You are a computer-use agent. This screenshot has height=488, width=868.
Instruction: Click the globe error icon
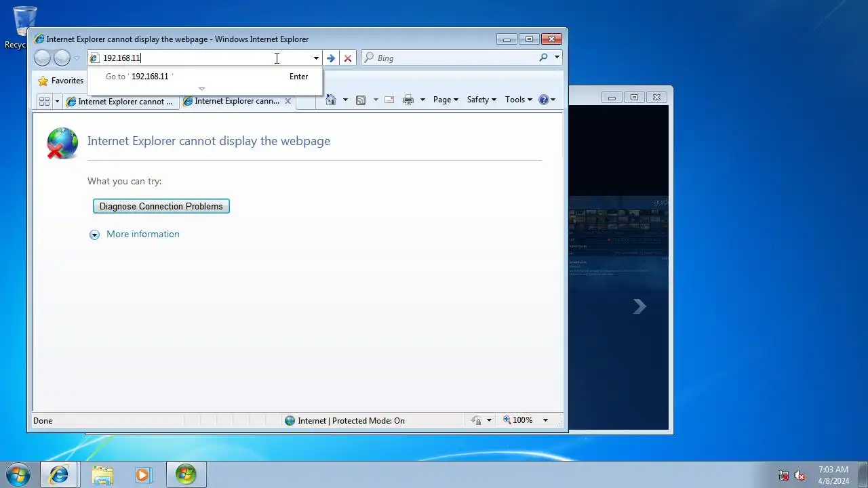(x=62, y=143)
